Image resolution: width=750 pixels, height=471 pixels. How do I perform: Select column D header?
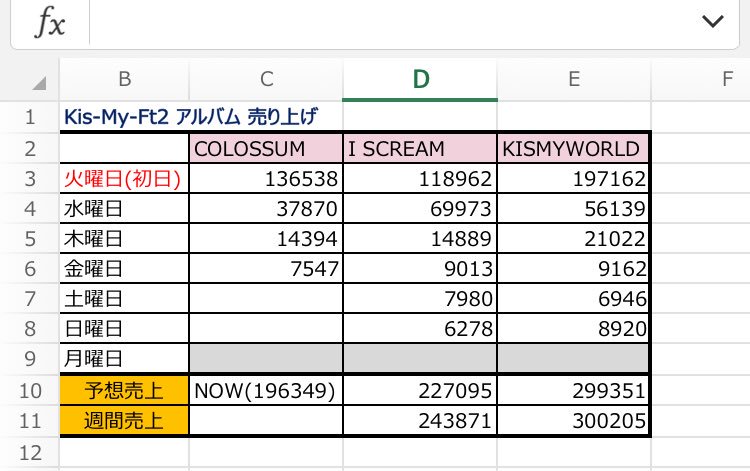[420, 79]
